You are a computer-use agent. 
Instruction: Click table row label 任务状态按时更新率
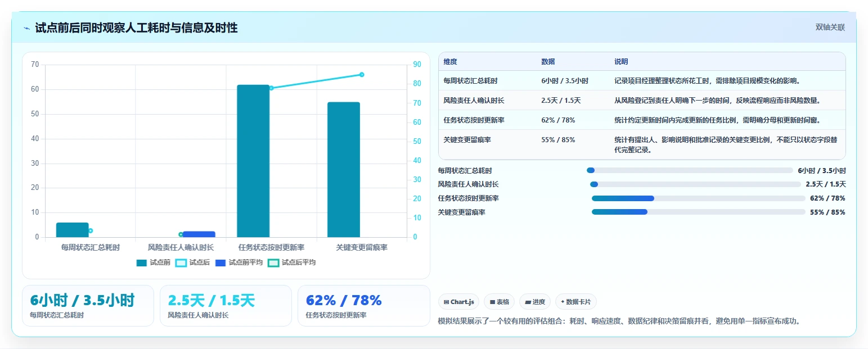474,120
